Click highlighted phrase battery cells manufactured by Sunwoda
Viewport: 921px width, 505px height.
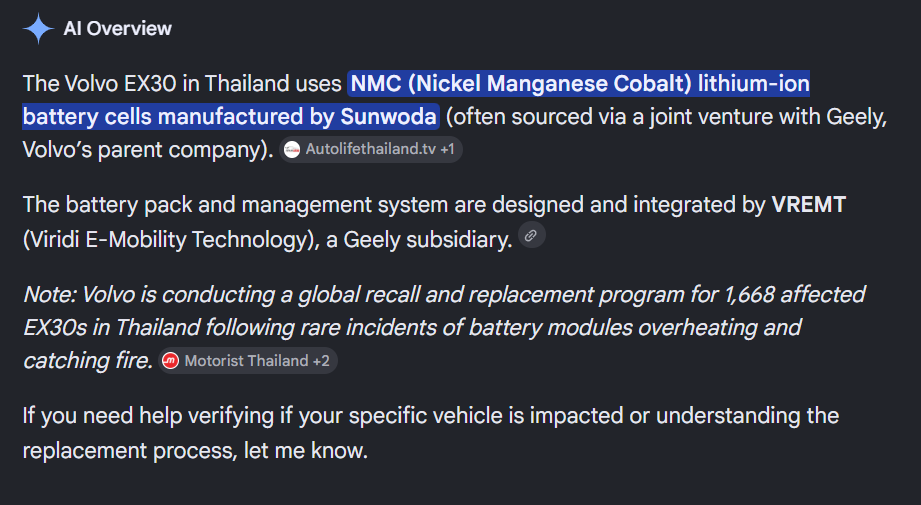coord(230,116)
